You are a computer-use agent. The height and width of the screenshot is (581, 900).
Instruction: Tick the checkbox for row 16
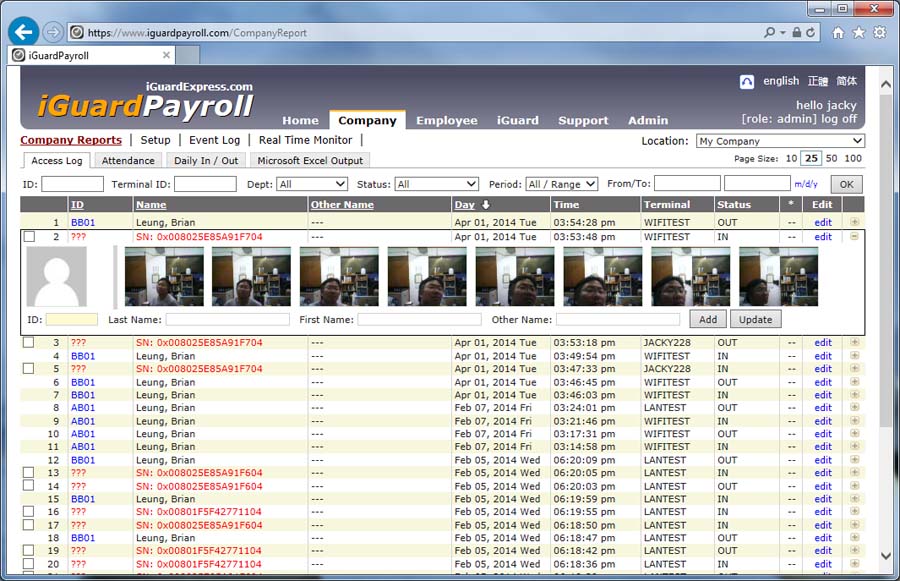tap(28, 512)
